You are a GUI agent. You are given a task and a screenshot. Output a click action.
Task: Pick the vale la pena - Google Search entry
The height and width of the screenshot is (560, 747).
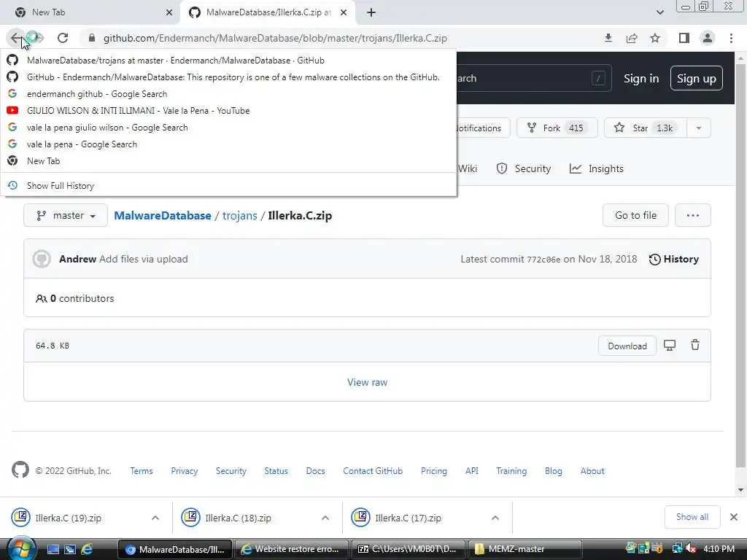pyautogui.click(x=228, y=144)
